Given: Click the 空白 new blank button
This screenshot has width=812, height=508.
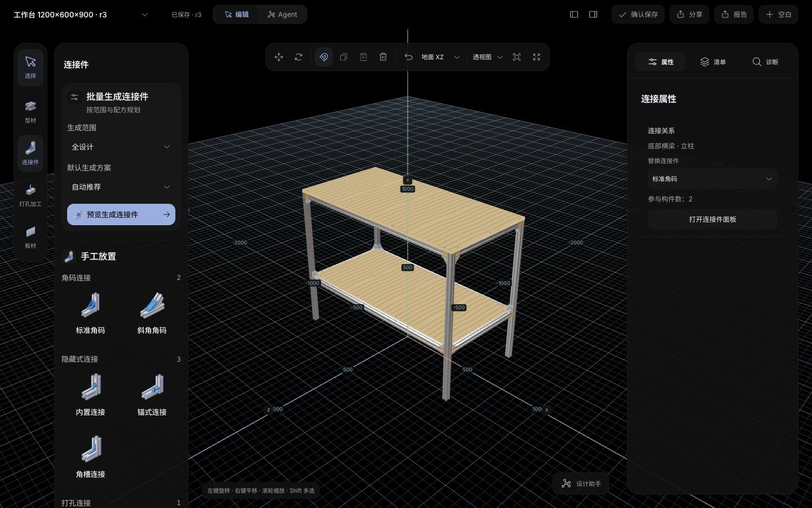Looking at the screenshot, I should click(778, 15).
